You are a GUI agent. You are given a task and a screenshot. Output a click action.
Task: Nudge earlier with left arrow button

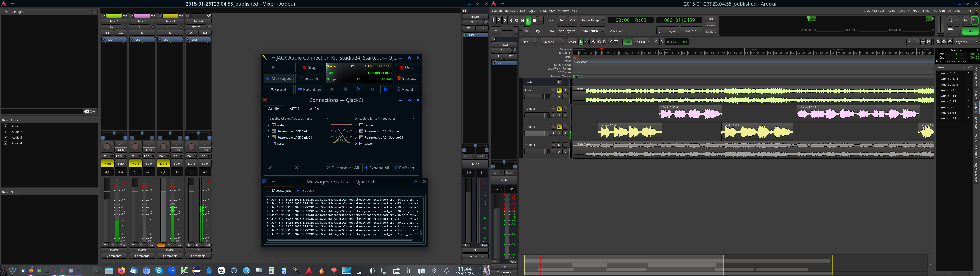(x=656, y=42)
